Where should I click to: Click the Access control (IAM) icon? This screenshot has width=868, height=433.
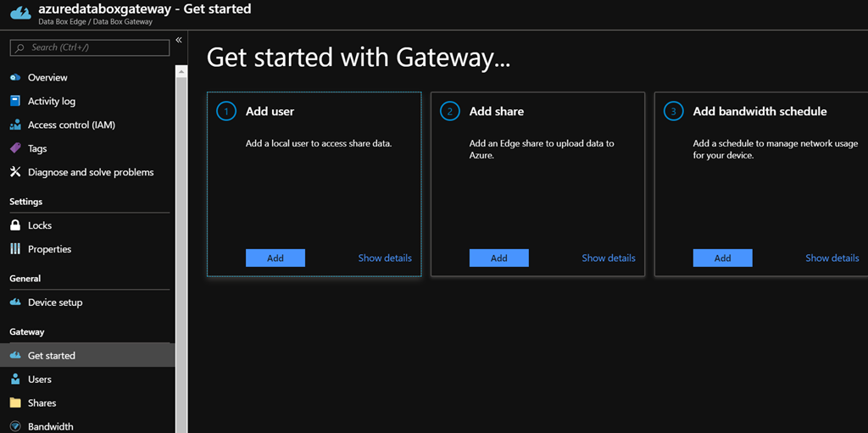tap(14, 125)
